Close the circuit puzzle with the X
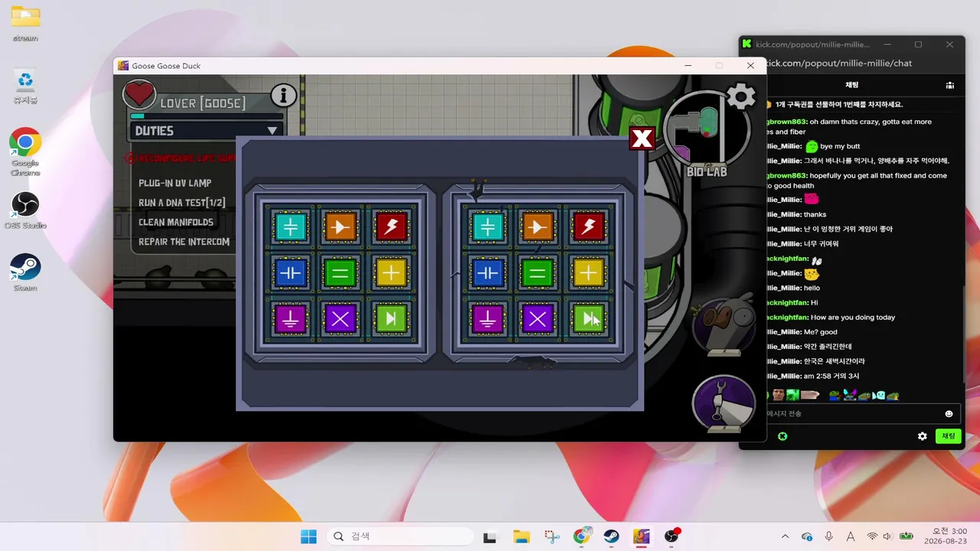Image resolution: width=980 pixels, height=551 pixels. pos(642,139)
